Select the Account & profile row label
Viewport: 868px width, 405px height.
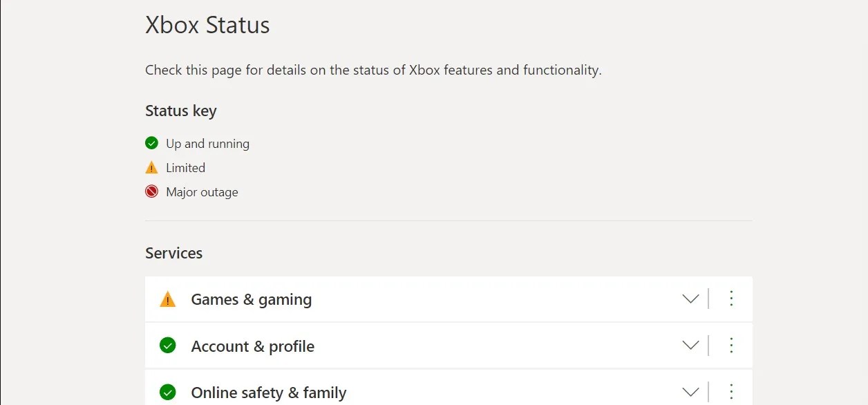click(252, 346)
